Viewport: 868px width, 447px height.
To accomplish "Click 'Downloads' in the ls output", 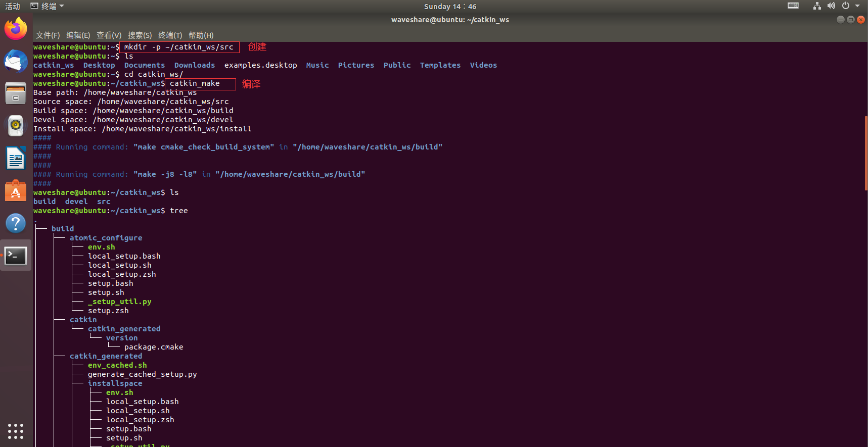I will pyautogui.click(x=195, y=65).
